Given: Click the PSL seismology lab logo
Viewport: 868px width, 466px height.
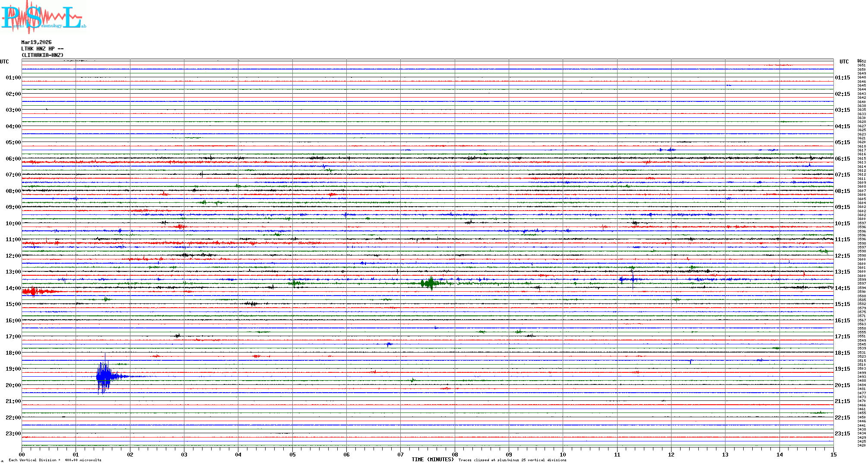Looking at the screenshot, I should click(x=42, y=17).
